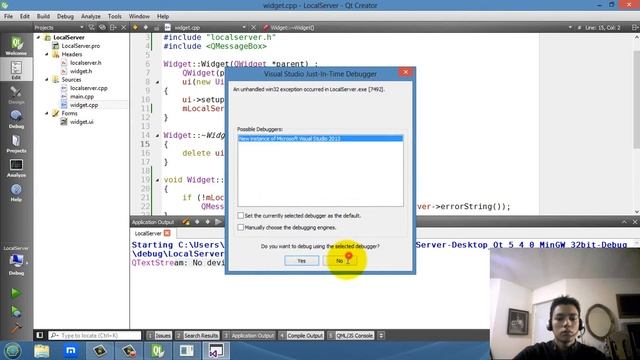Go back in editor navigation history

pyautogui.click(x=135, y=27)
